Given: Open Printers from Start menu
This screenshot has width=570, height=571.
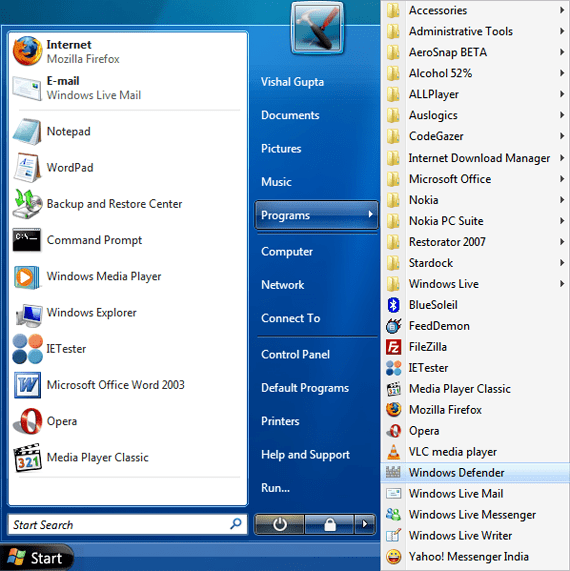Looking at the screenshot, I should pyautogui.click(x=280, y=421).
